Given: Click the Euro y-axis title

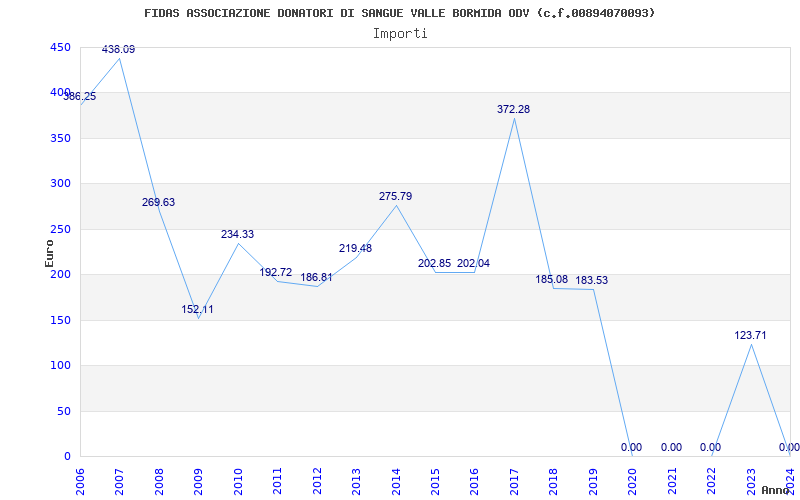Looking at the screenshot, I should pyautogui.click(x=49, y=253).
